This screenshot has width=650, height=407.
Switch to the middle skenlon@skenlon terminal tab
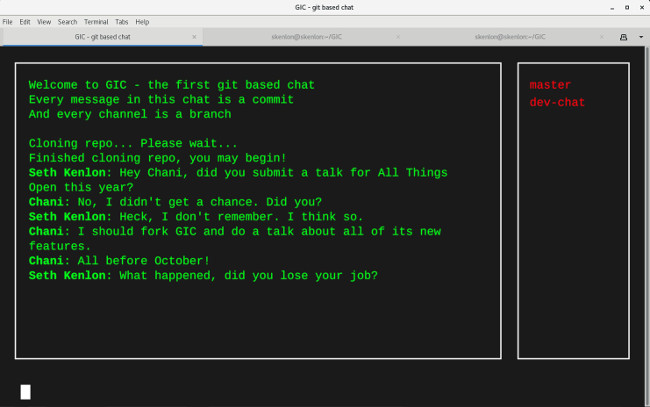[x=305, y=36]
